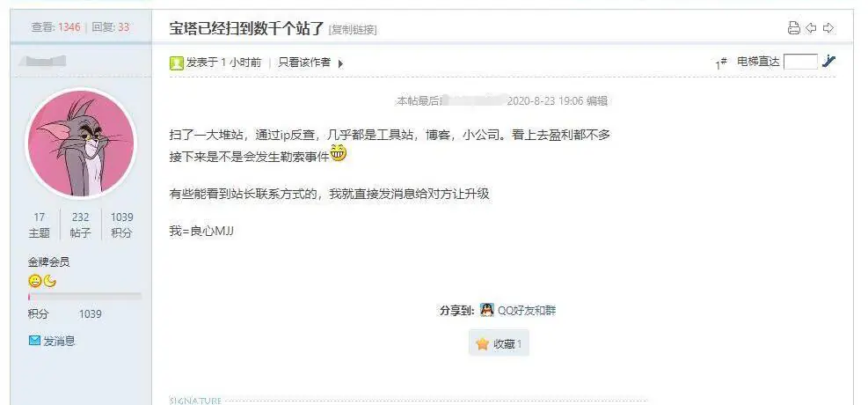Click the Tom cat avatar picture
This screenshot has height=405, width=868.
80,143
